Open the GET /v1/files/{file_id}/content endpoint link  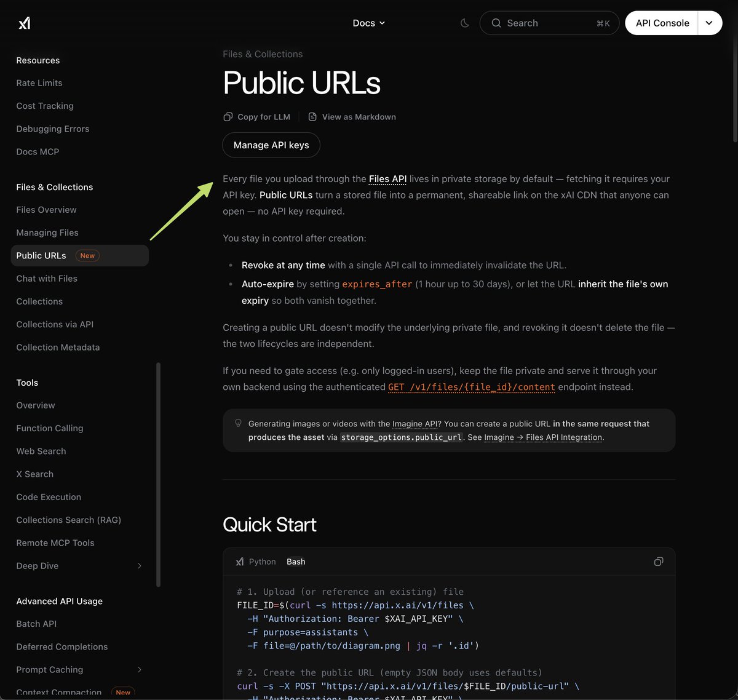pos(472,387)
